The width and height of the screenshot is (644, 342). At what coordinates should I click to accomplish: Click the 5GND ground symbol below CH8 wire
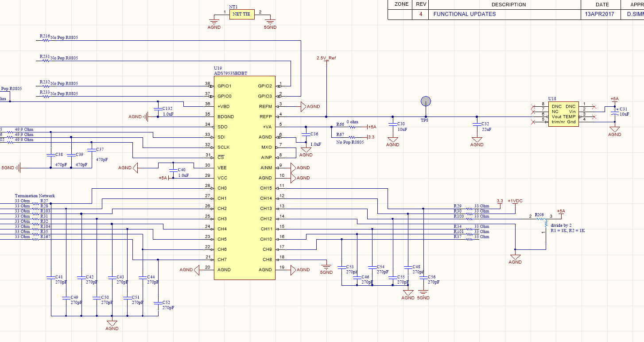pos(326,267)
